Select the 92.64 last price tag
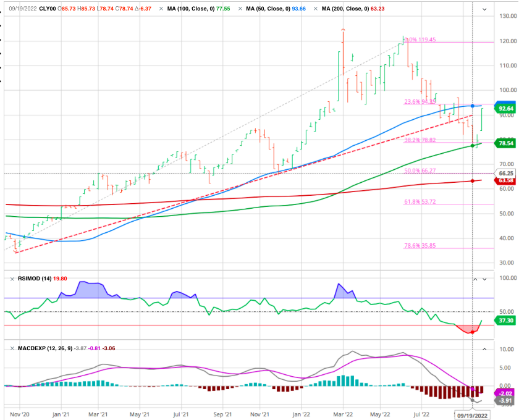The width and height of the screenshot is (519, 420). (x=505, y=109)
